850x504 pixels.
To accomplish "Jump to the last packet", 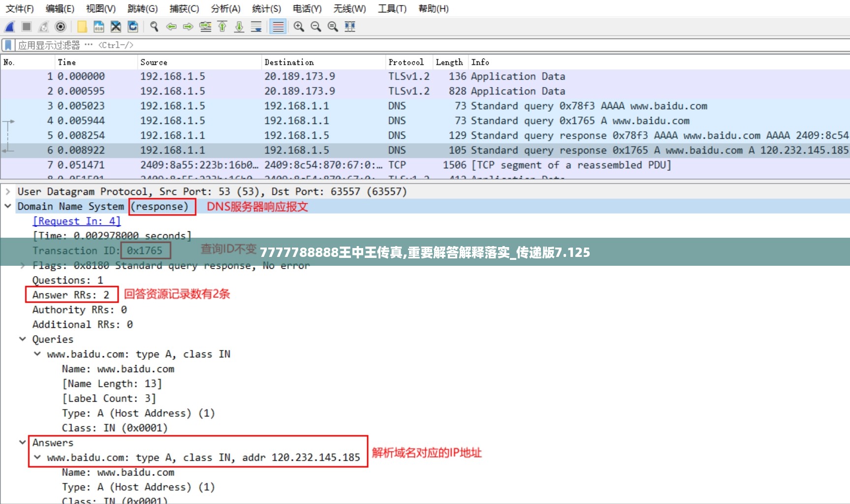I will pyautogui.click(x=239, y=27).
